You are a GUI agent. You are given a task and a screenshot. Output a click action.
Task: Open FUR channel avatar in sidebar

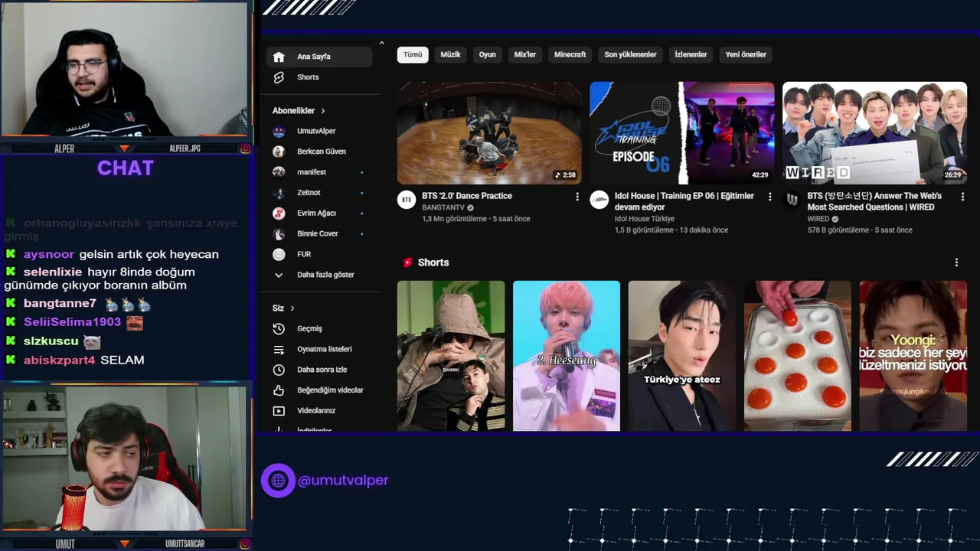(279, 254)
